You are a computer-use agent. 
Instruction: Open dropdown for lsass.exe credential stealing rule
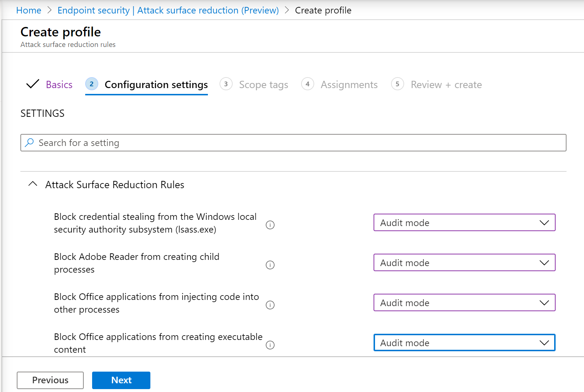point(464,222)
